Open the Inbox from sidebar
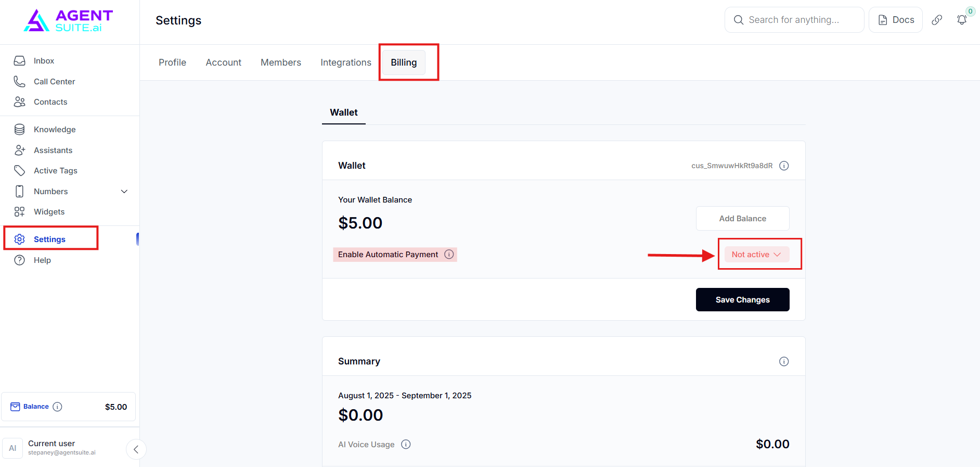Image resolution: width=980 pixels, height=467 pixels. click(x=44, y=61)
